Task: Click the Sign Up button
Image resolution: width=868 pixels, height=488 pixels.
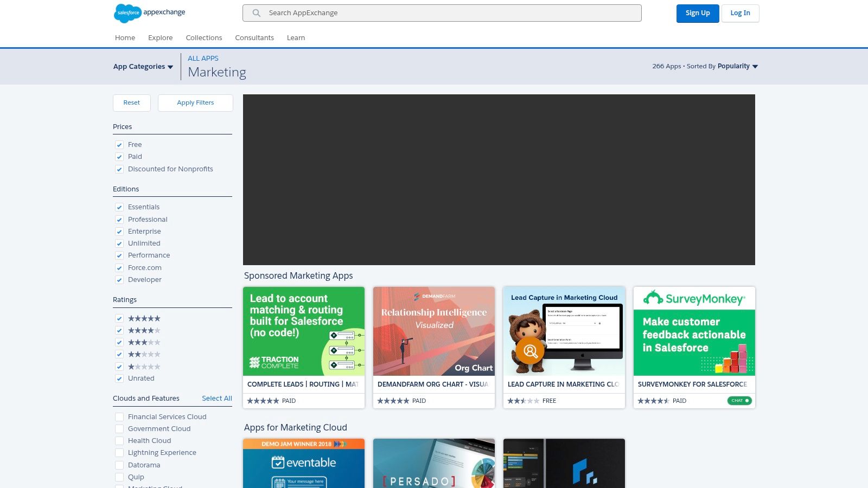Action: point(698,13)
